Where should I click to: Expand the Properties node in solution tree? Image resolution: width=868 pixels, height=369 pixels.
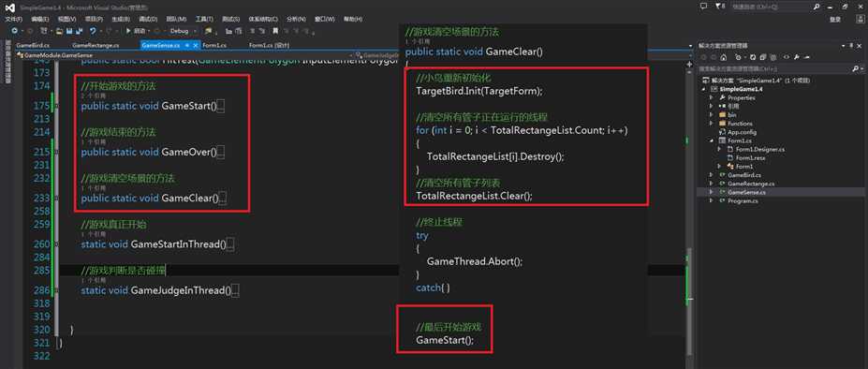pos(712,97)
